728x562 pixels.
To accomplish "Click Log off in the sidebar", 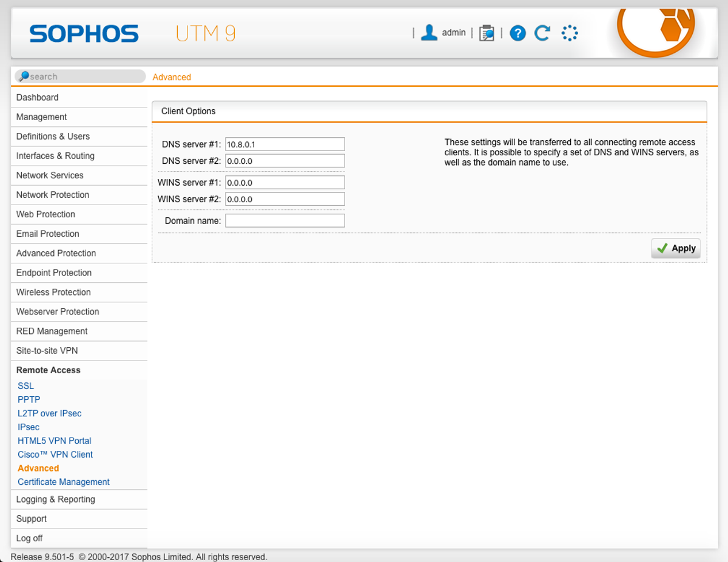I will (x=30, y=538).
